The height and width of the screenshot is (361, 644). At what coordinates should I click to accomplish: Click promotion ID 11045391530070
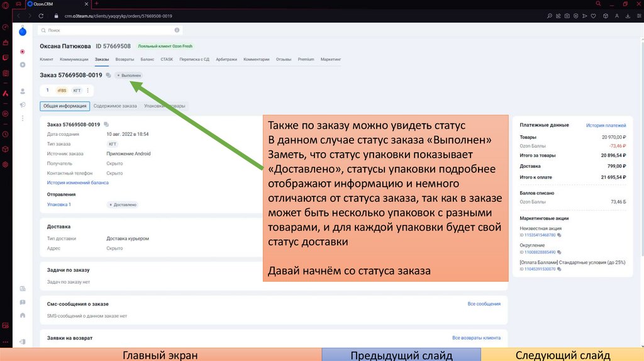(x=540, y=269)
